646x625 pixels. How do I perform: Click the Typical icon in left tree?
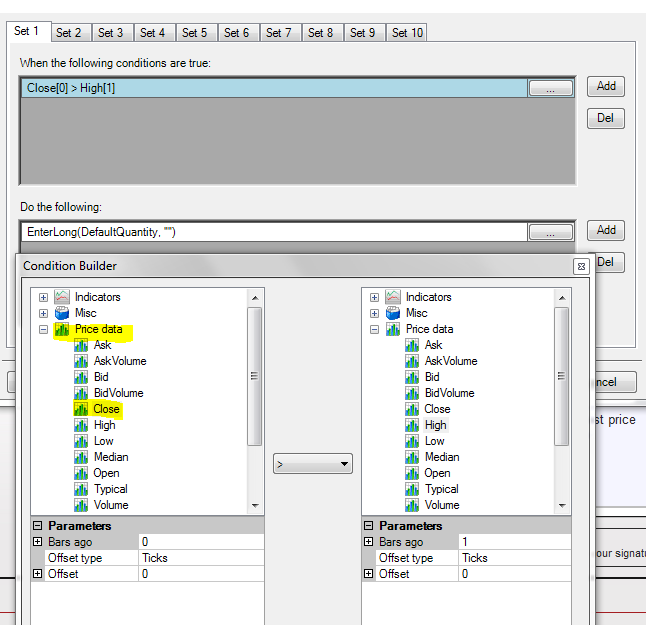click(x=81, y=489)
